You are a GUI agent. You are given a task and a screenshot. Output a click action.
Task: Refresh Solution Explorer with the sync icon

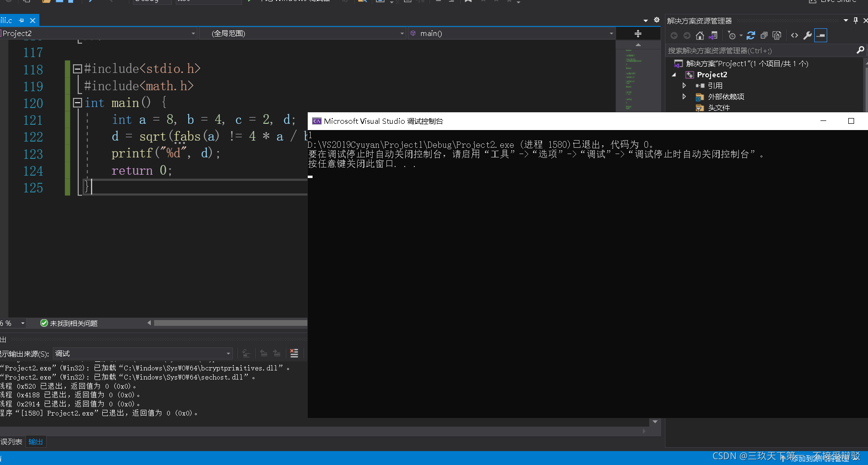click(x=751, y=36)
